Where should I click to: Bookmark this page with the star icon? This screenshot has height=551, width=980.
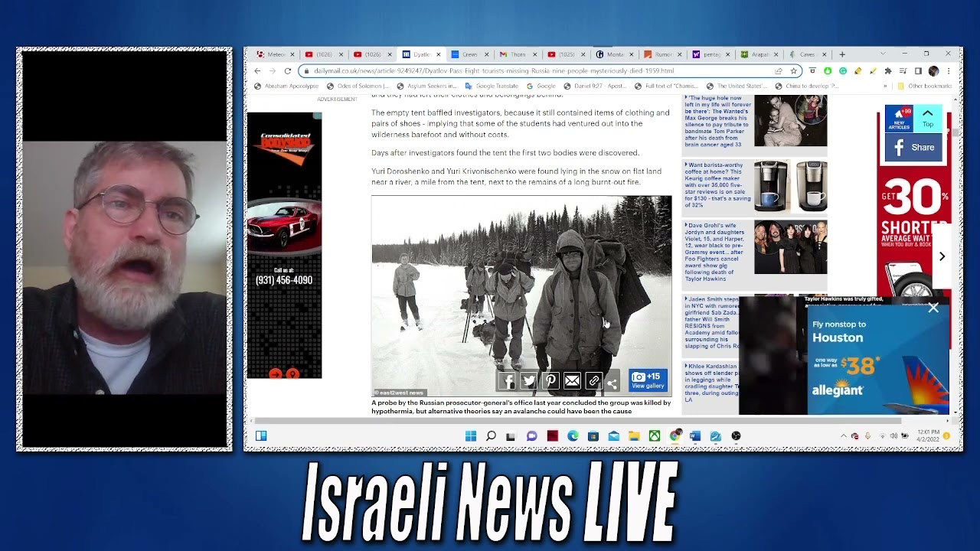(x=794, y=71)
